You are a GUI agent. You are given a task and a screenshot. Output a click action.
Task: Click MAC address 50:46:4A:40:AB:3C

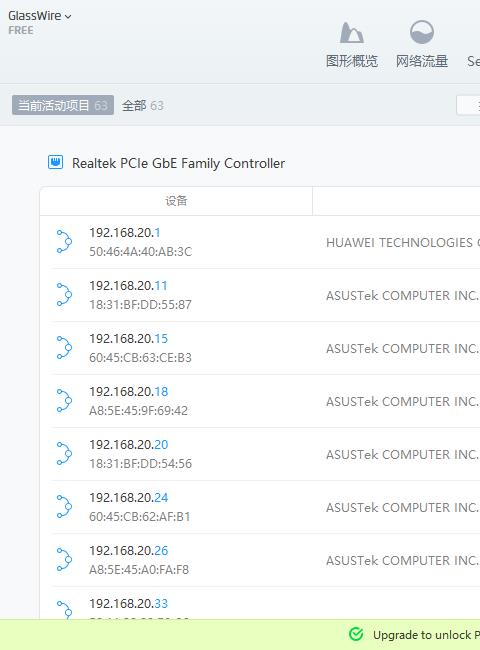pos(141,252)
